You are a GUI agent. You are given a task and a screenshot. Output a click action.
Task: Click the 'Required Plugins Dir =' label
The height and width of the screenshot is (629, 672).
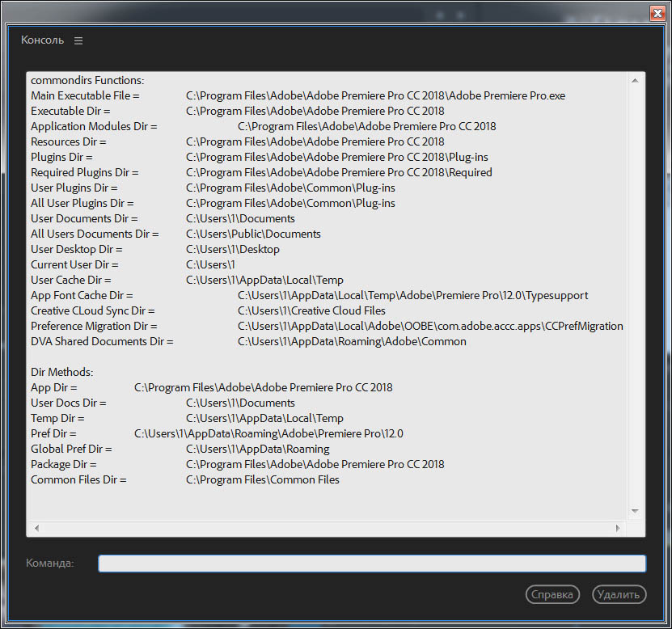(84, 173)
